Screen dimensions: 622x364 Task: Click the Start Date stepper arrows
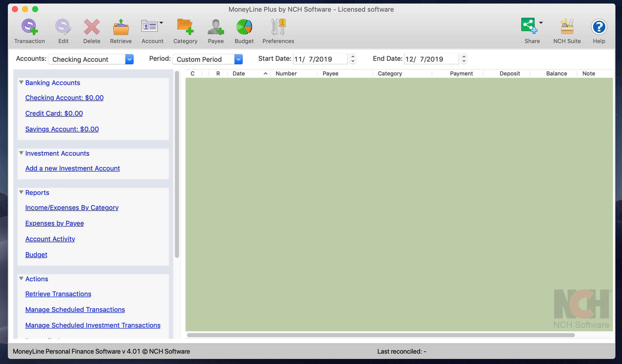pyautogui.click(x=353, y=59)
